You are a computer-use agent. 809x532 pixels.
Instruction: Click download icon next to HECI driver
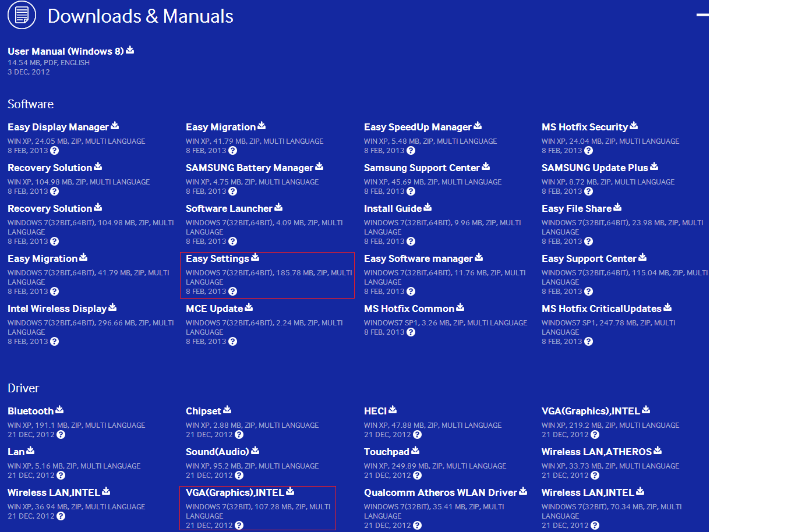point(393,410)
